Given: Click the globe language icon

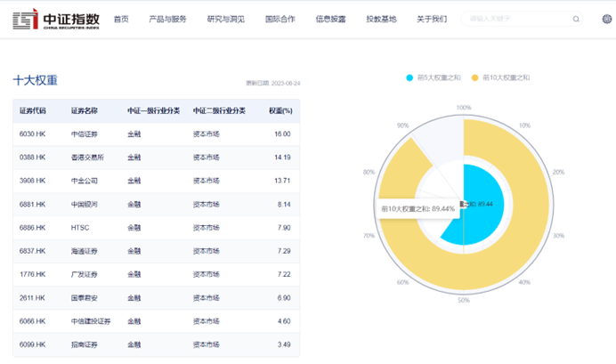Looking at the screenshot, I should (607, 19).
